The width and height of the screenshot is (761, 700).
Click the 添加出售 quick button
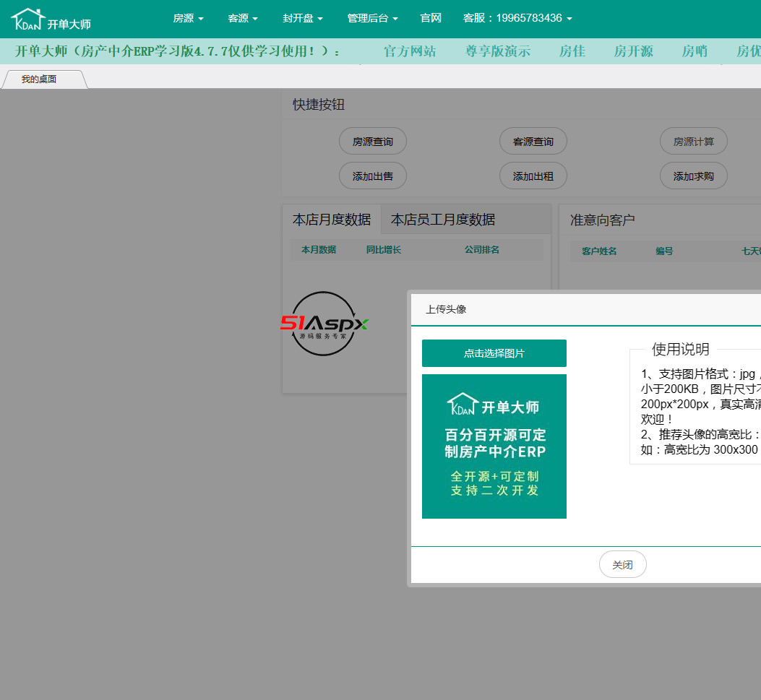point(373,176)
